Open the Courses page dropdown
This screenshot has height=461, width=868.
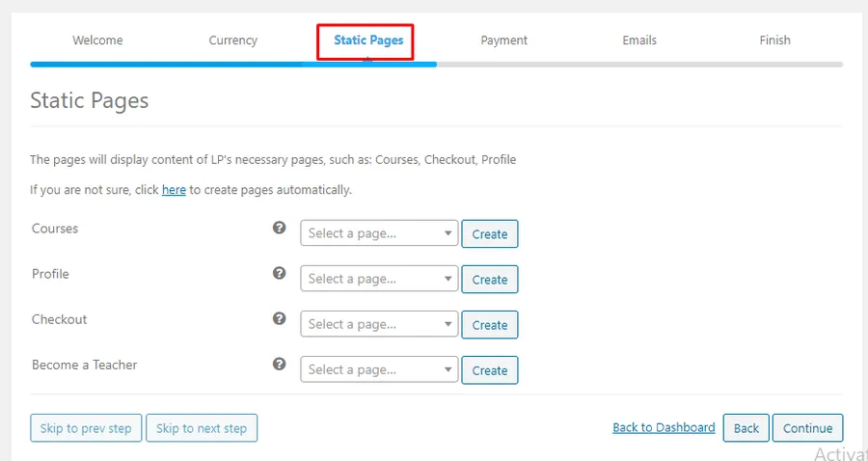(x=379, y=233)
